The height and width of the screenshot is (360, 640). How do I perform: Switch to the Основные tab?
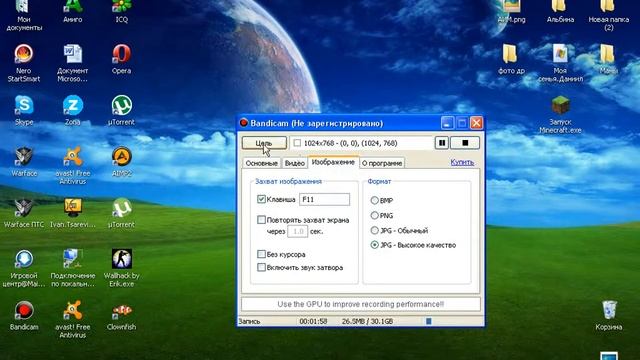pyautogui.click(x=262, y=163)
